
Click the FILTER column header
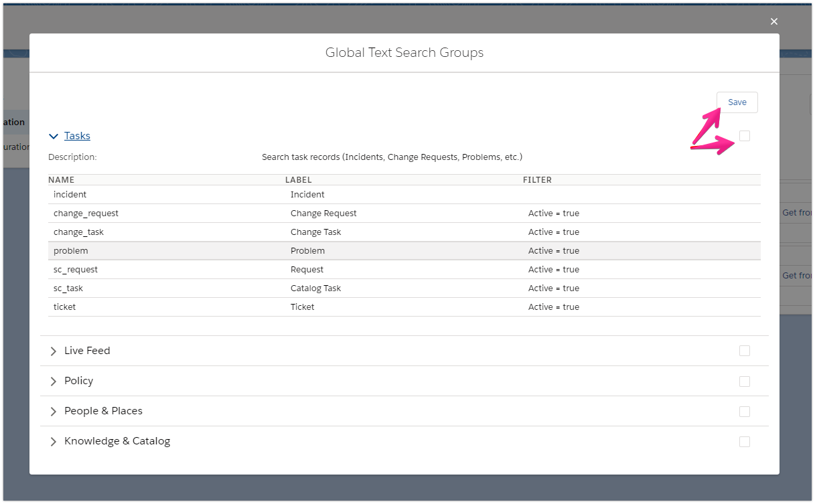537,179
